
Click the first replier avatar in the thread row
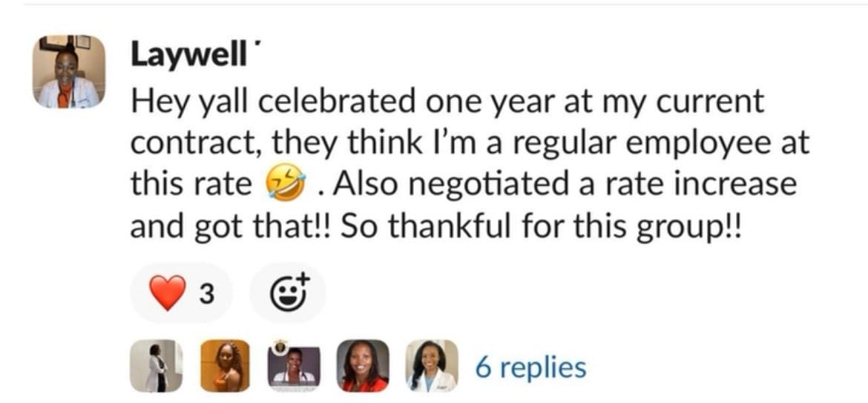click(x=155, y=367)
